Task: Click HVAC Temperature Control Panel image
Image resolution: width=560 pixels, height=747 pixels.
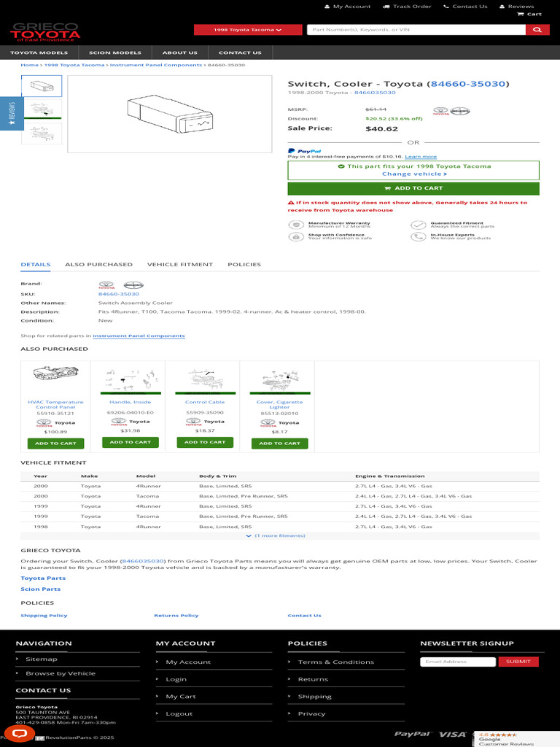Action: pyautogui.click(x=55, y=373)
